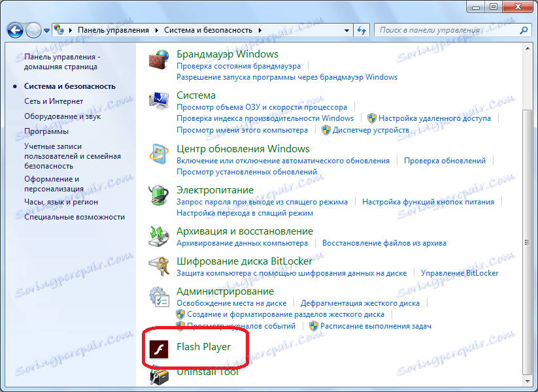
Task: Open Часы, язык и регион category
Action: (x=61, y=202)
